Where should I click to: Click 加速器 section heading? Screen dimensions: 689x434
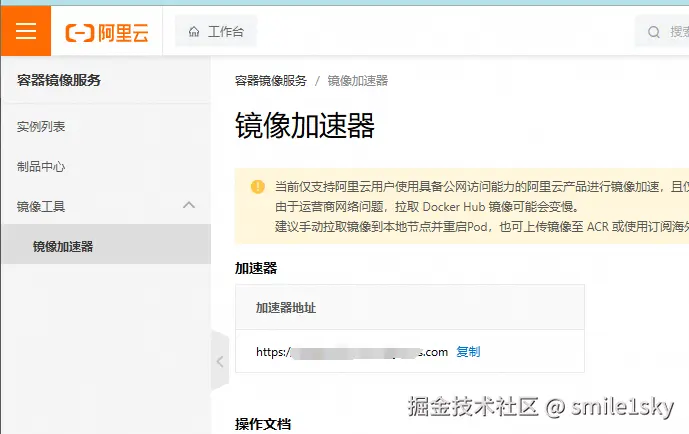256,268
